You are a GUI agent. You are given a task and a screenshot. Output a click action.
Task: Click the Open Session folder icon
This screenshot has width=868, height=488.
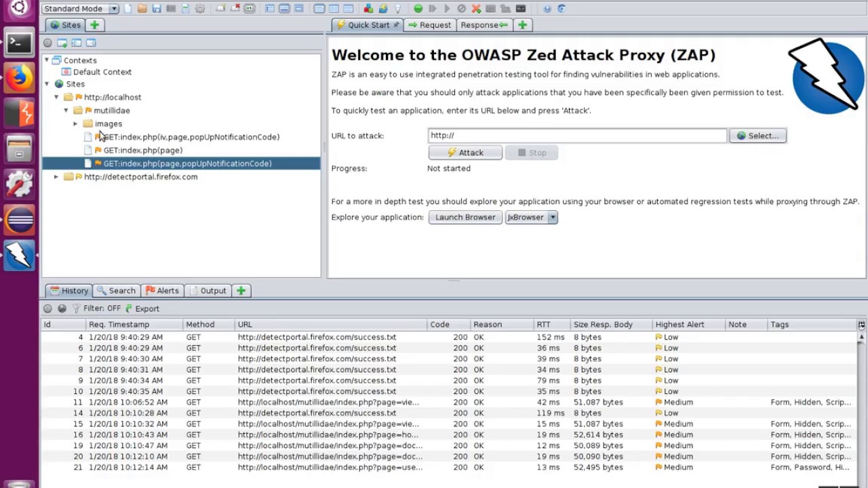142,9
